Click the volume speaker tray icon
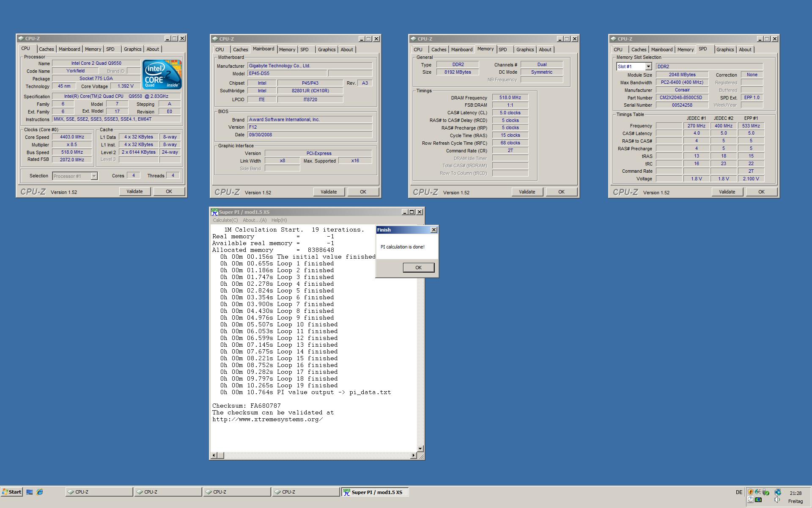This screenshot has width=812, height=508. [x=777, y=500]
